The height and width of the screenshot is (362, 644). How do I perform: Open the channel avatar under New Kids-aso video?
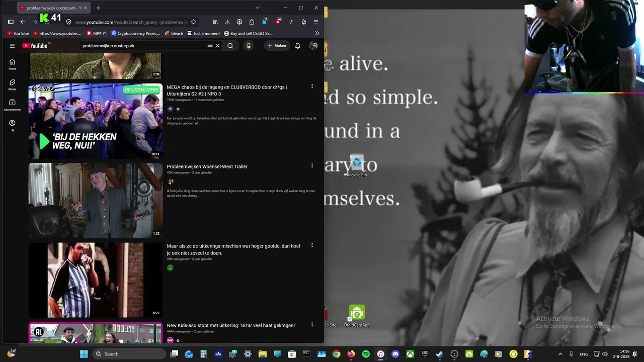click(170, 340)
